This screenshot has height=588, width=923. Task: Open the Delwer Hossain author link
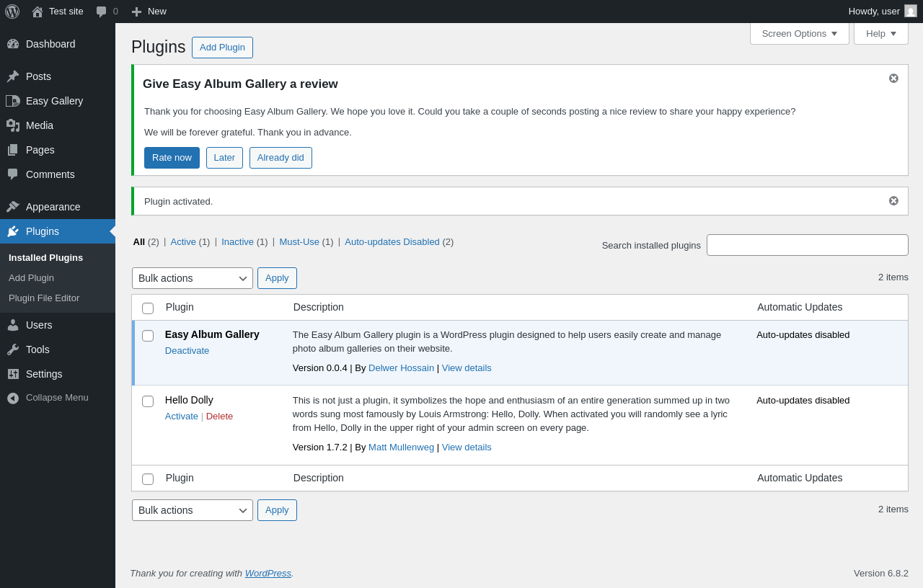pyautogui.click(x=401, y=367)
